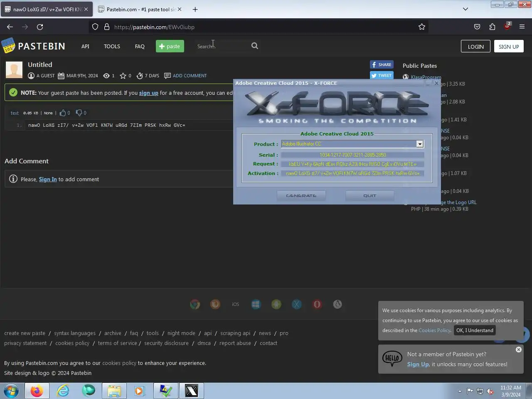Click the text syntax label of the paste
Image resolution: width=532 pixels, height=399 pixels.
pos(15,113)
